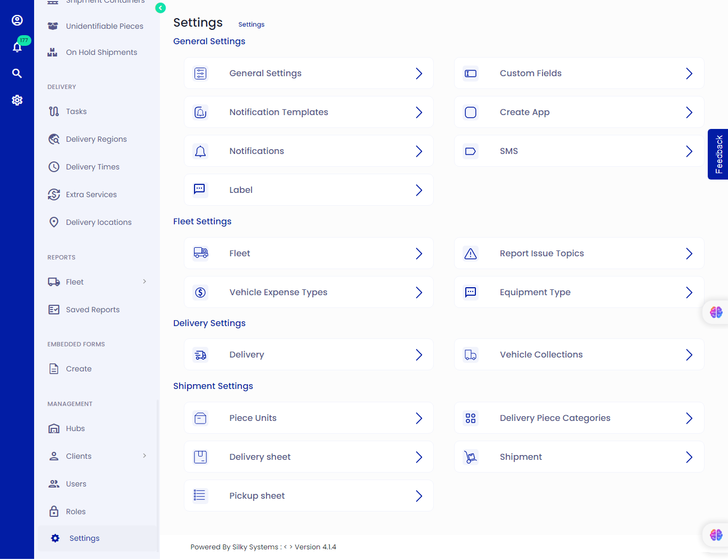Open Delivery Regions in sidebar
The height and width of the screenshot is (560, 728).
pyautogui.click(x=96, y=139)
